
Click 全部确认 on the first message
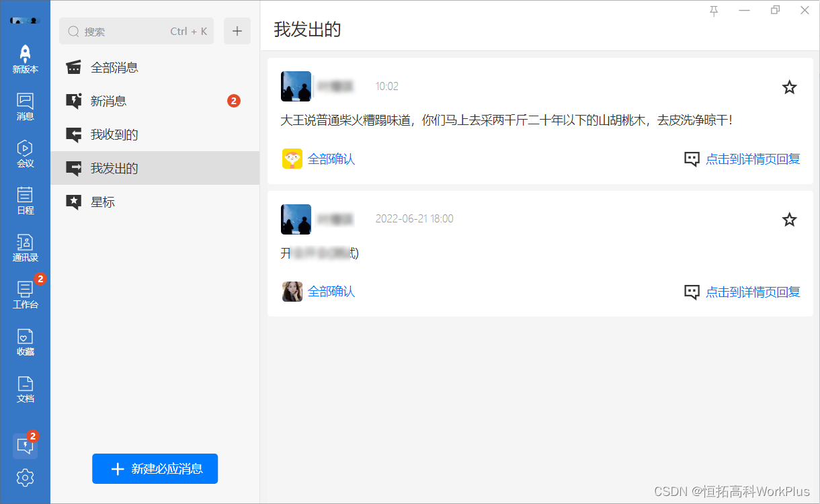(332, 159)
